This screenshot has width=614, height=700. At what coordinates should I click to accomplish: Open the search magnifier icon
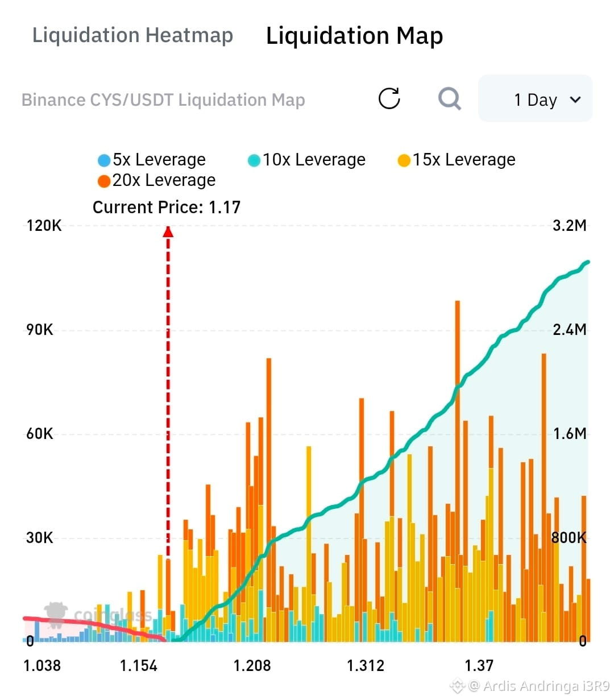coord(450,99)
